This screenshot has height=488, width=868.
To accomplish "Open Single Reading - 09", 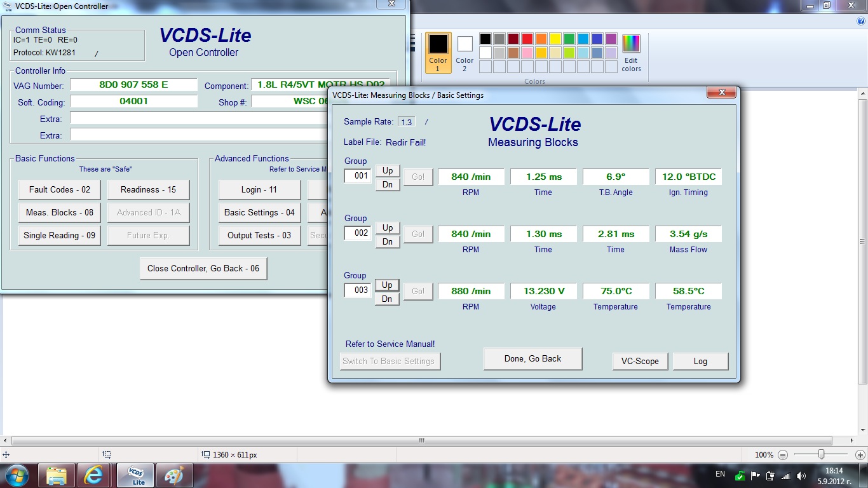I will coord(60,235).
